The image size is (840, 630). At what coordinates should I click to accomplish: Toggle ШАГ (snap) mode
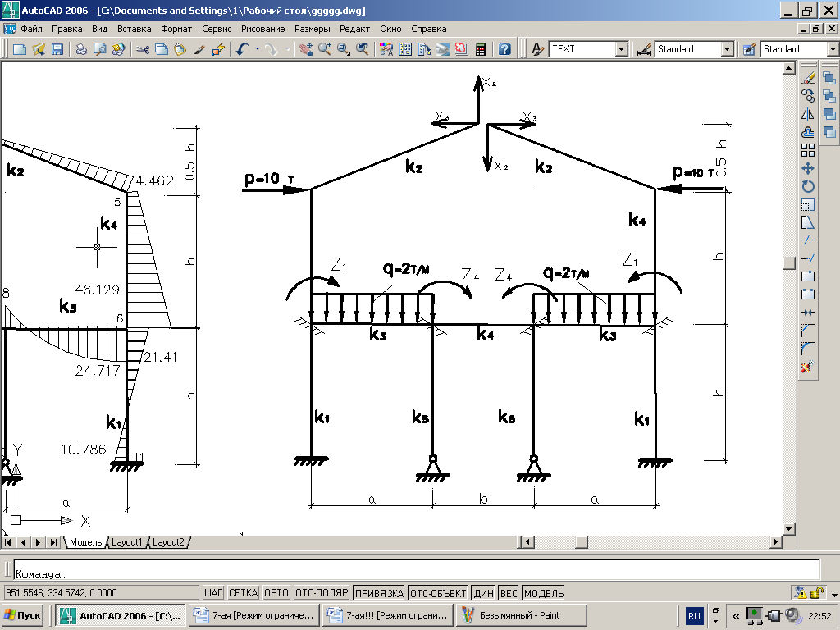coord(213,593)
